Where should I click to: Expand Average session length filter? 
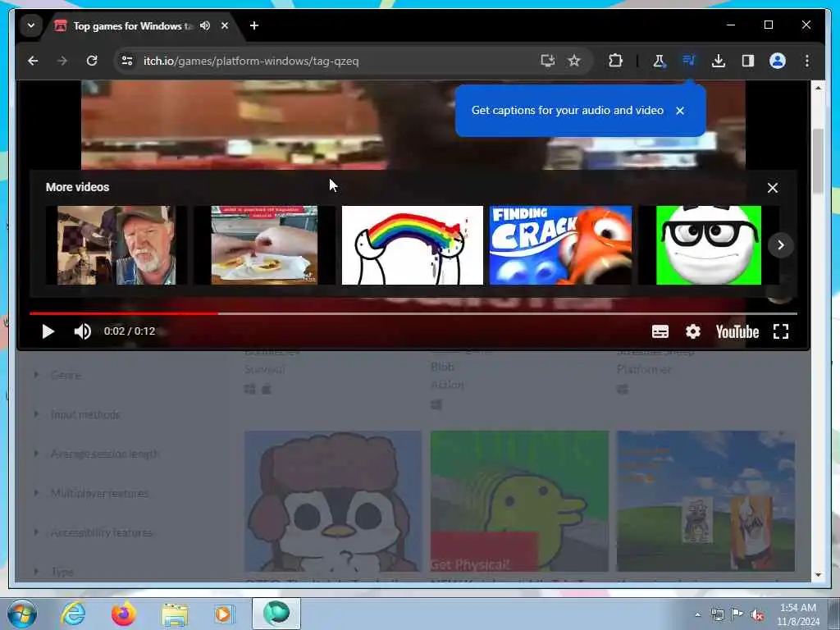tap(104, 454)
